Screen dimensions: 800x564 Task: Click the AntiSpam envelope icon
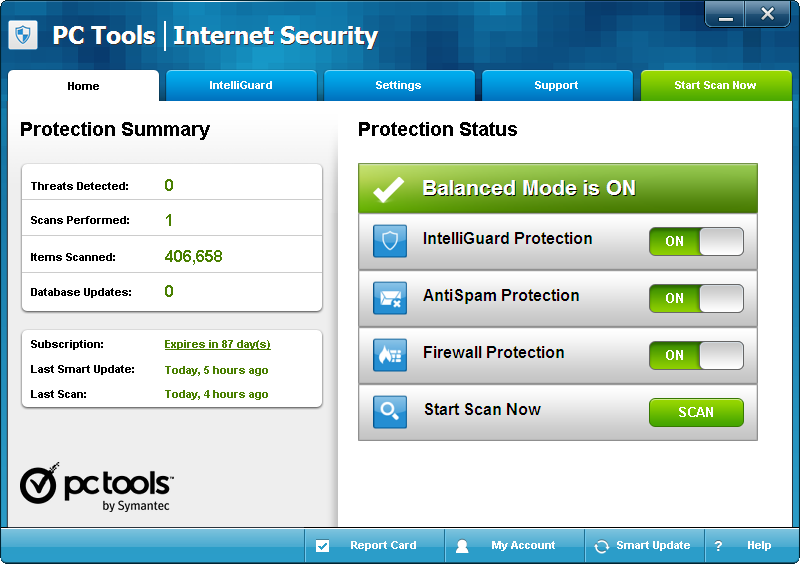pos(390,298)
